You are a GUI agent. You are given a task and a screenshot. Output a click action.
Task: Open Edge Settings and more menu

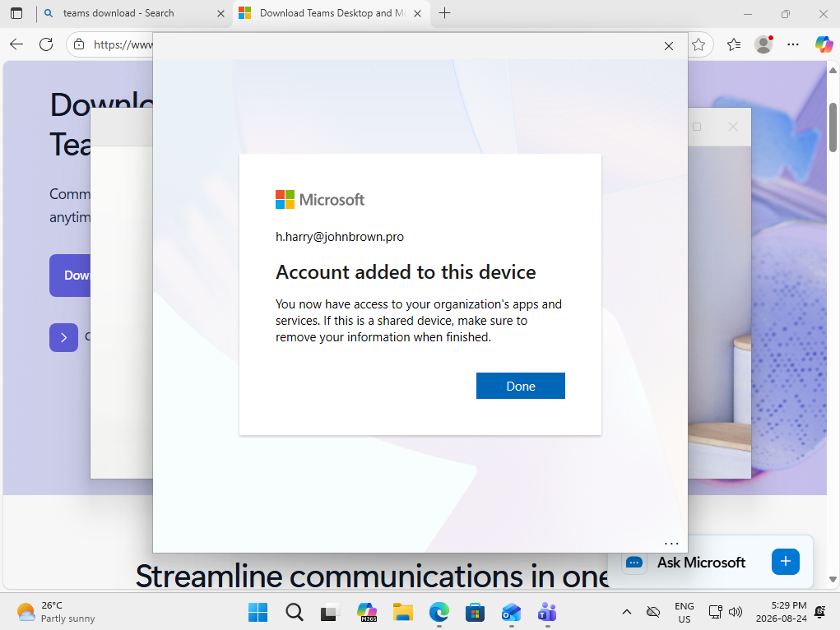(x=793, y=44)
